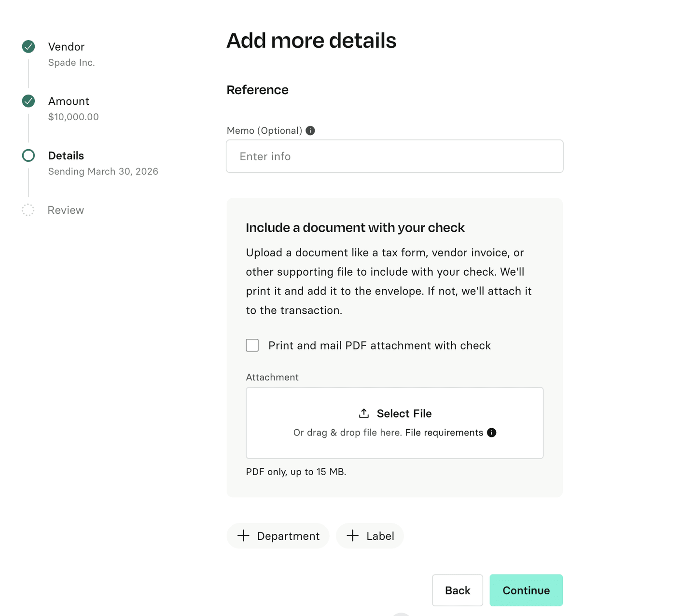Enable Print and mail PDF attachment checkbox
Screen dimensions: 695x616
[x=252, y=345]
